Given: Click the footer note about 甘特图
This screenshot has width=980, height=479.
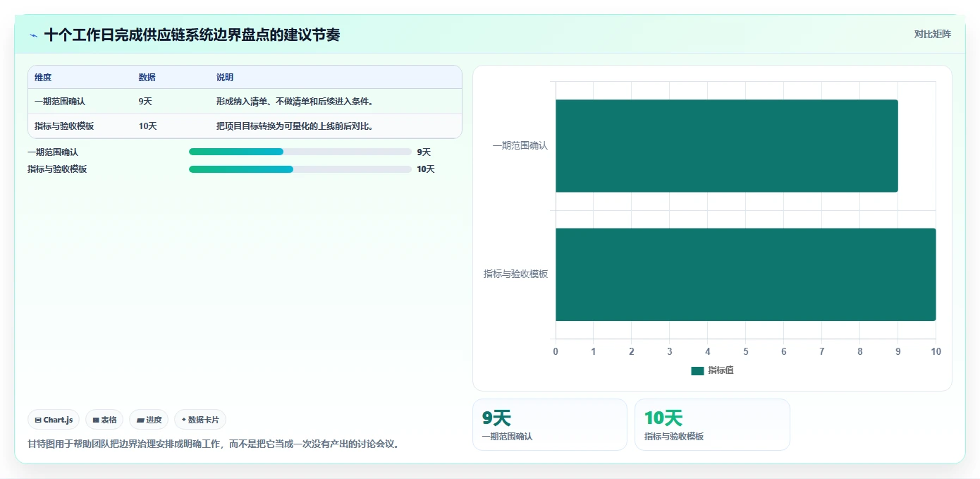Looking at the screenshot, I should pos(214,444).
